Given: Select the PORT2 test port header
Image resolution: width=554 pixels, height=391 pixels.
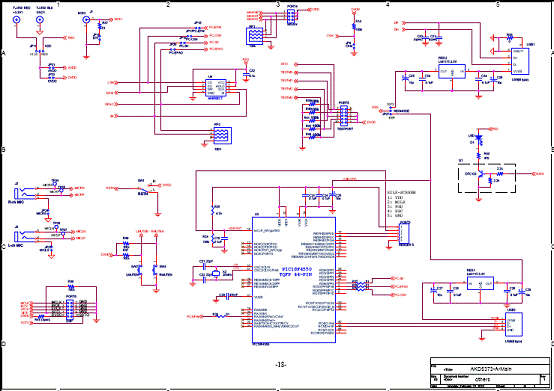Looking at the screenshot, I should 343,116.
